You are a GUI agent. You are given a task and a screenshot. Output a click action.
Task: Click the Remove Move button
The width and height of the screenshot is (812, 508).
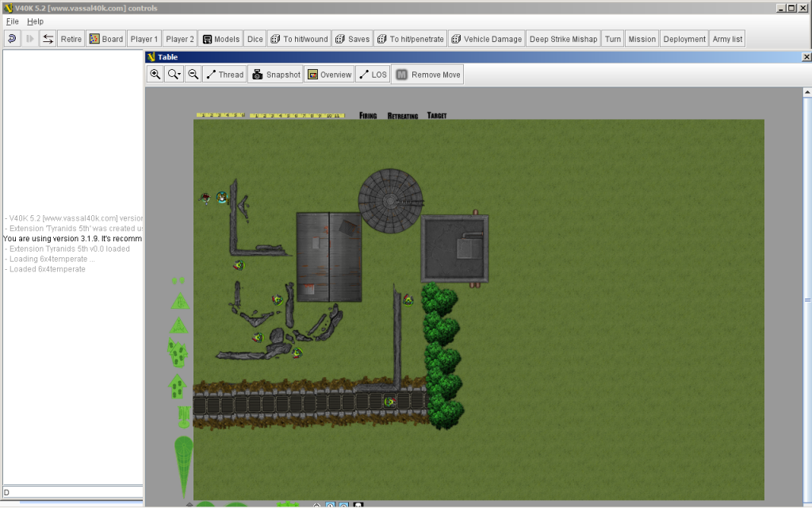(x=427, y=75)
